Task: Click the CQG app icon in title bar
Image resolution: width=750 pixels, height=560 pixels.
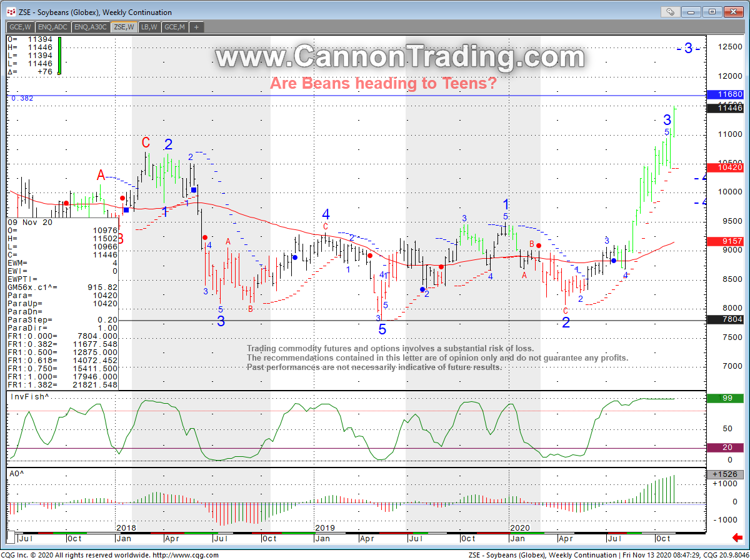Action: pyautogui.click(x=11, y=12)
